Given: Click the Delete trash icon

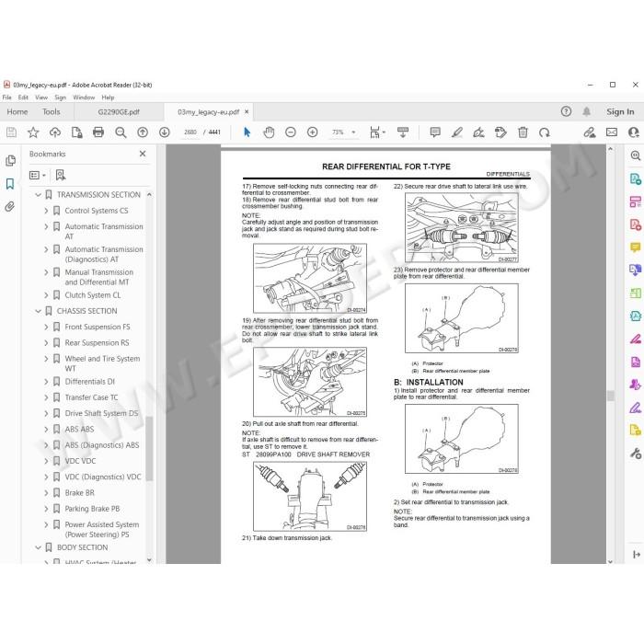Looking at the screenshot, I should pos(523,132).
